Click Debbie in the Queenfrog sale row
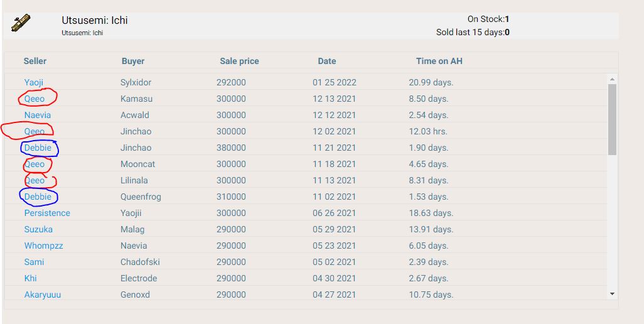 (x=38, y=197)
